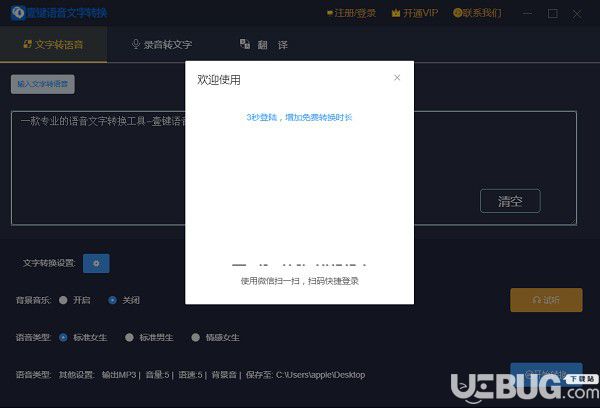Select 关闭 for 背景音乐
600x408 pixels.
(112, 300)
